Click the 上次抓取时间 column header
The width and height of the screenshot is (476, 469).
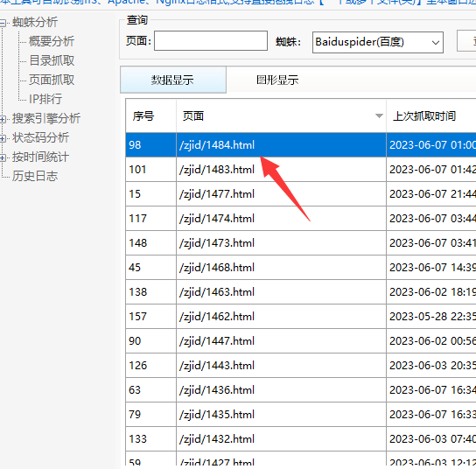[x=431, y=116]
